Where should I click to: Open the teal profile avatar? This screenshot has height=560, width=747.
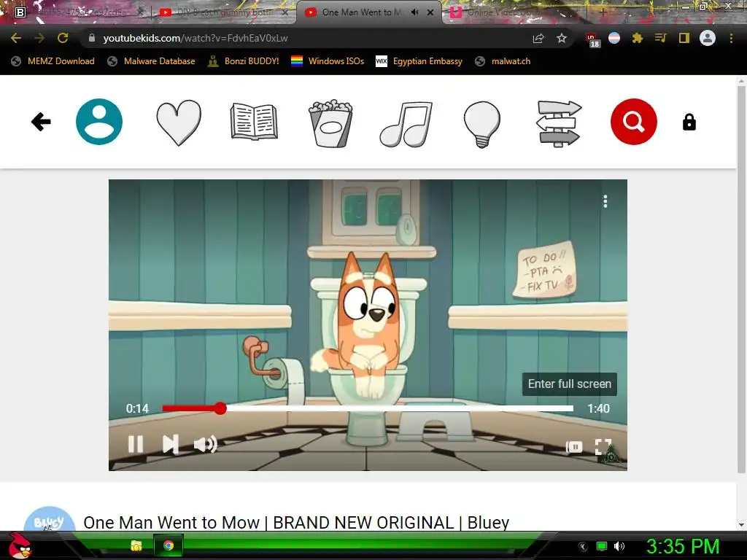(99, 122)
